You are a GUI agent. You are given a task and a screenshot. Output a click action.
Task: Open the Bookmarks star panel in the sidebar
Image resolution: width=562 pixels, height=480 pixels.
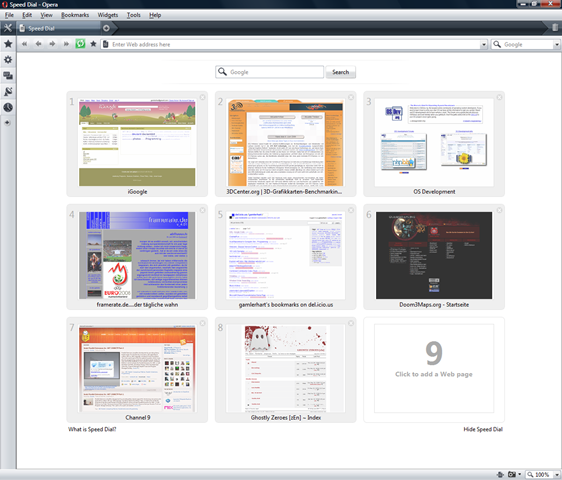[8, 44]
